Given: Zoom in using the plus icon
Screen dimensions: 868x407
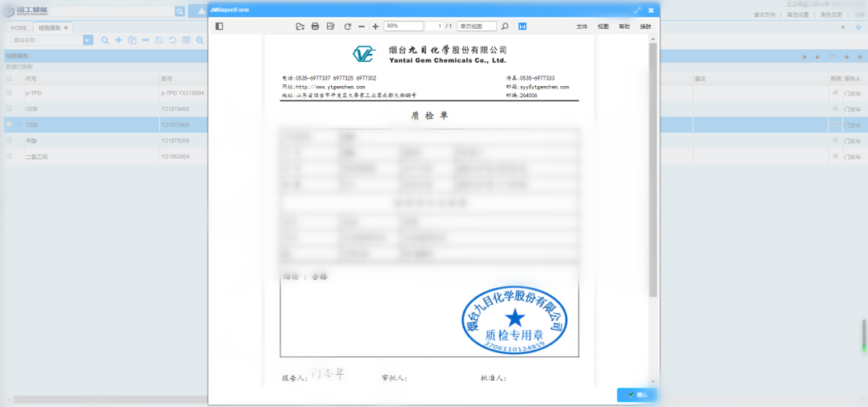Looking at the screenshot, I should pos(375,27).
